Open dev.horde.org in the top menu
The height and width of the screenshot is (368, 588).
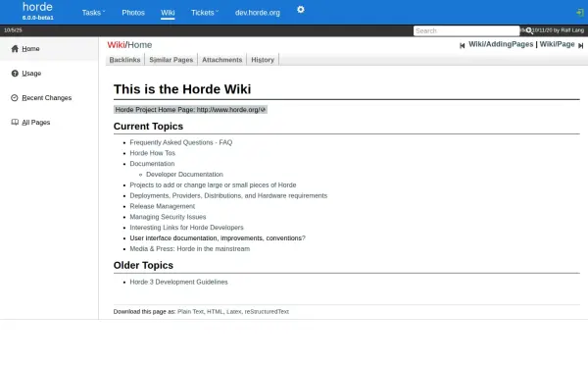pos(257,13)
